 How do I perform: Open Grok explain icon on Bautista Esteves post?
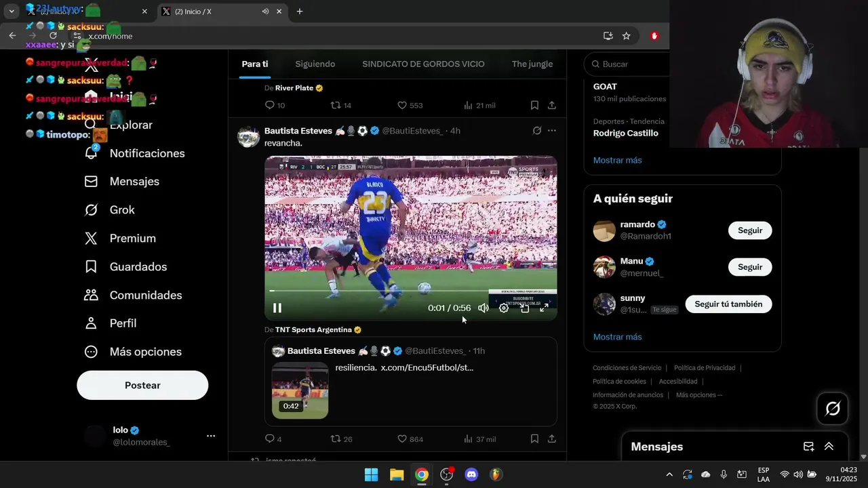[536, 130]
